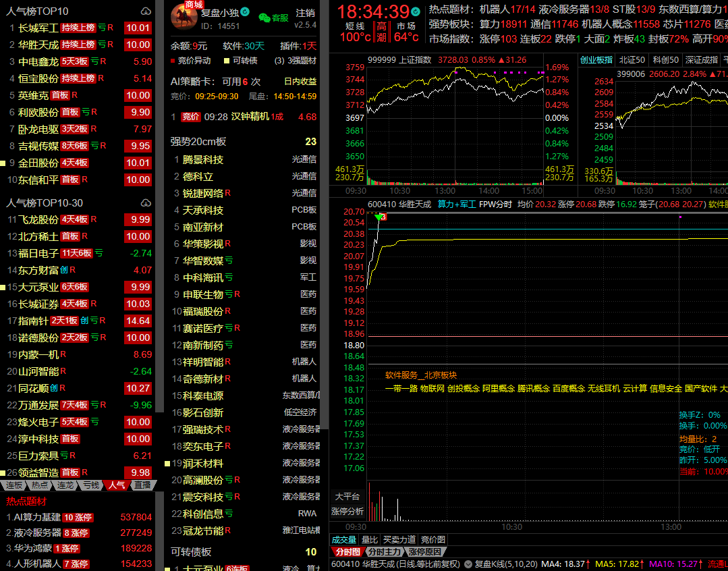Click the 涨停分析 button
Image resolution: width=728 pixels, height=571 pixels.
[347, 512]
